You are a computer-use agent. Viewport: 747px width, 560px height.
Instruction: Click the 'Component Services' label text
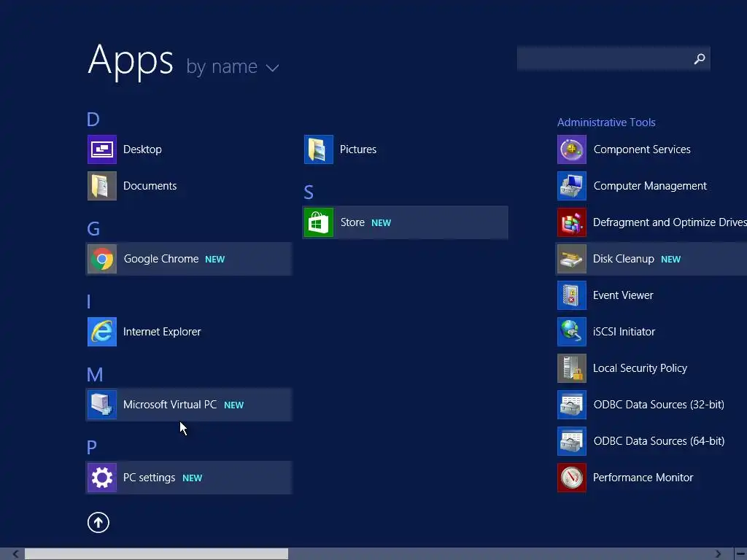(642, 149)
